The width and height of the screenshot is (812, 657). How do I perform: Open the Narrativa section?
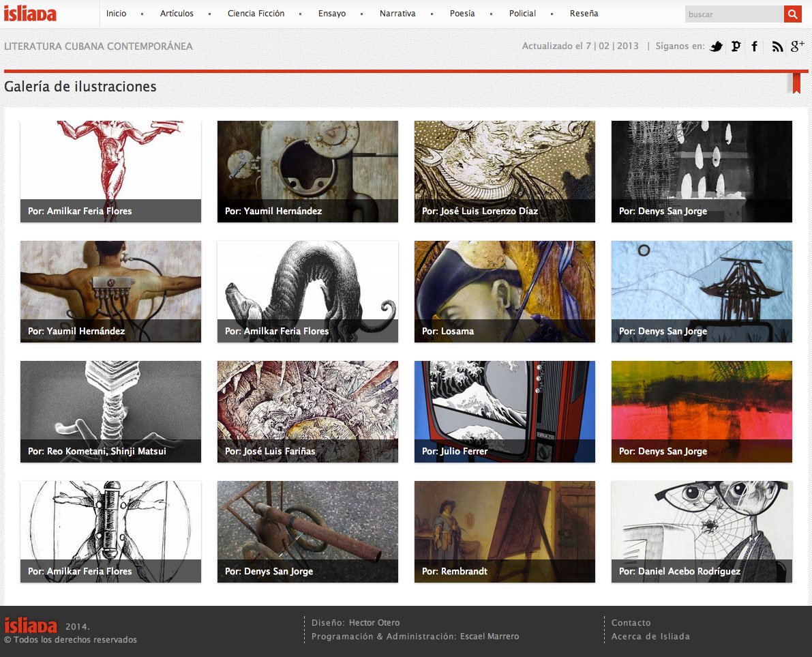[397, 14]
